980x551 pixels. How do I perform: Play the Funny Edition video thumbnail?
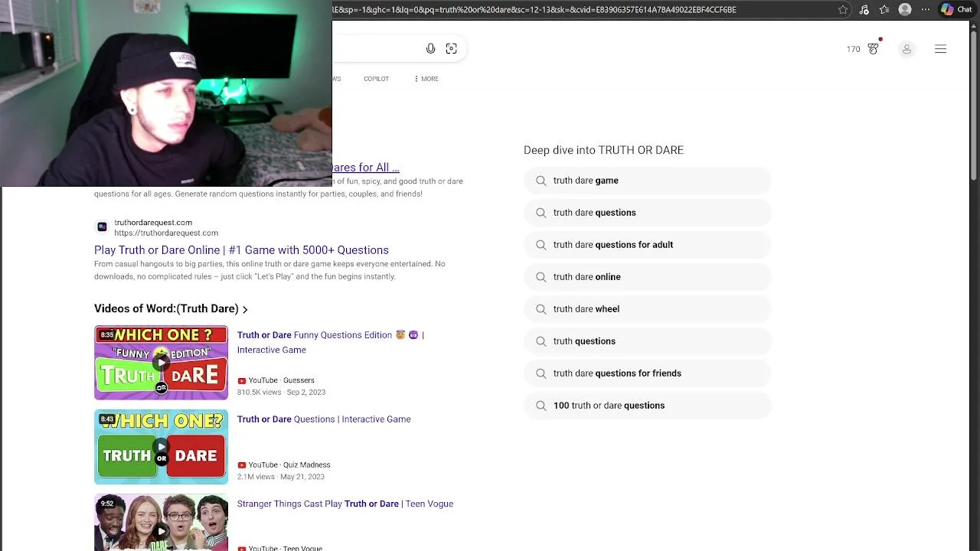[161, 363]
